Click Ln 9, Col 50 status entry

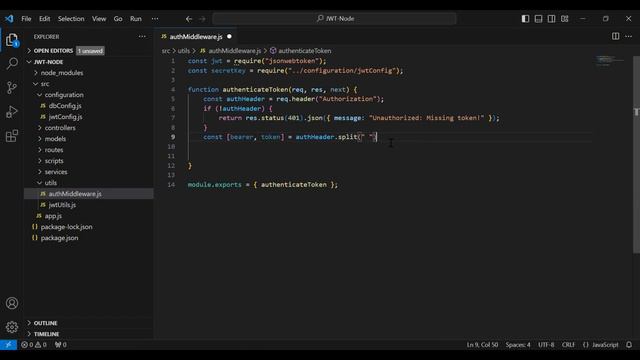[x=482, y=344]
